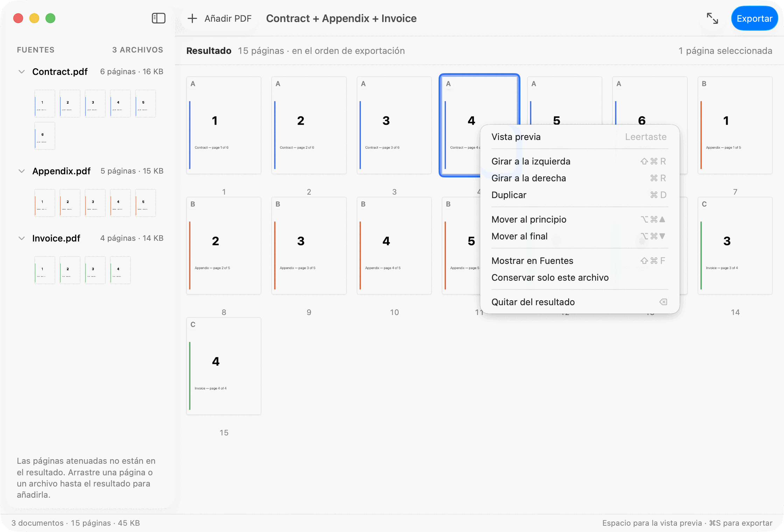Click Contract.pdf source page 2 mini thumbnail

pos(70,104)
